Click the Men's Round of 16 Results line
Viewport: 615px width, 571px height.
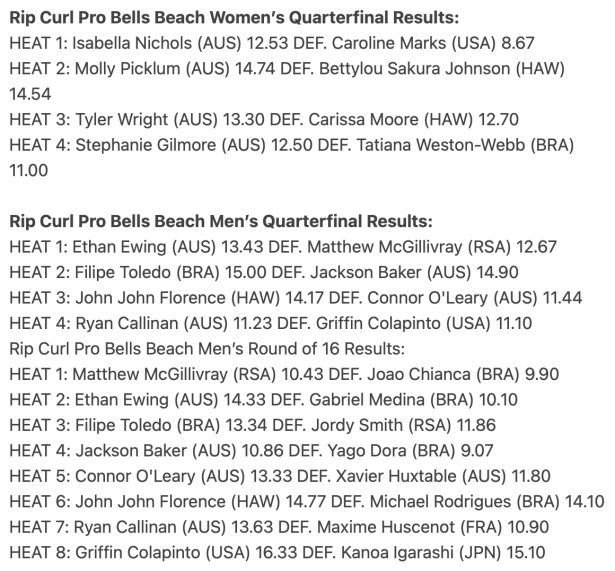[207, 349]
